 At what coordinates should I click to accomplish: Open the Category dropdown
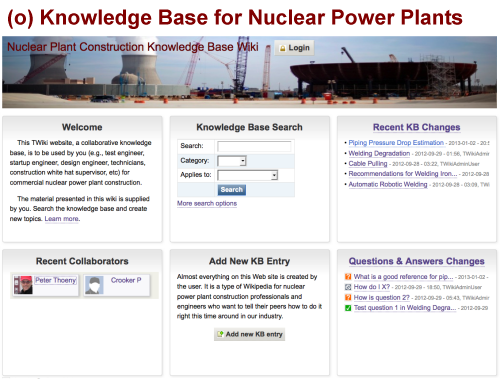click(x=232, y=161)
